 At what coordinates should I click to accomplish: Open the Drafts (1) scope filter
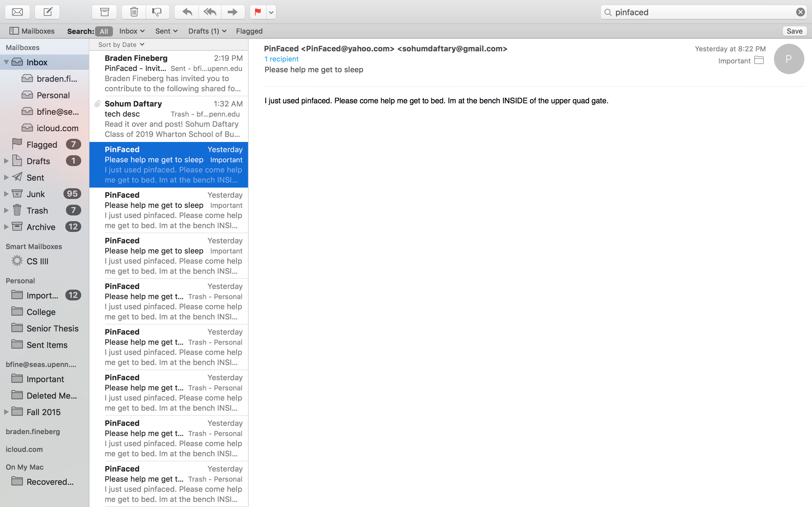pos(207,31)
